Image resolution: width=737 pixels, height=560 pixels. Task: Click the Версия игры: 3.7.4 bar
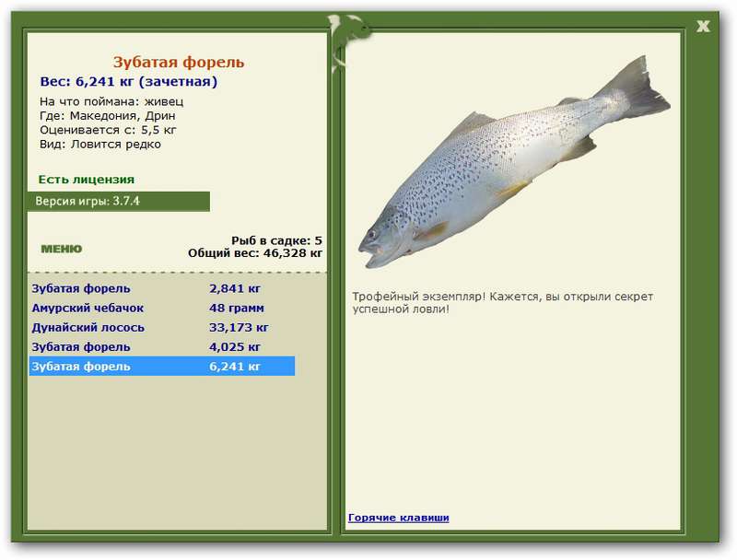point(119,202)
